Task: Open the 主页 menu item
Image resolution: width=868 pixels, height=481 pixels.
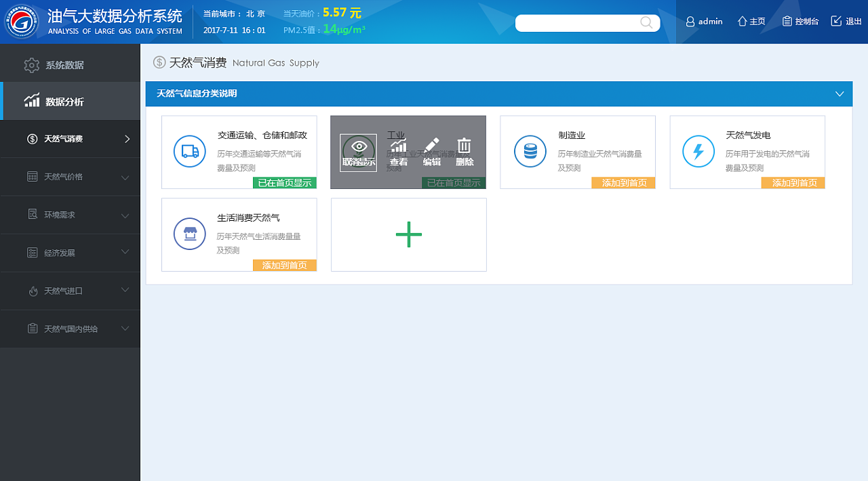Action: tap(751, 21)
